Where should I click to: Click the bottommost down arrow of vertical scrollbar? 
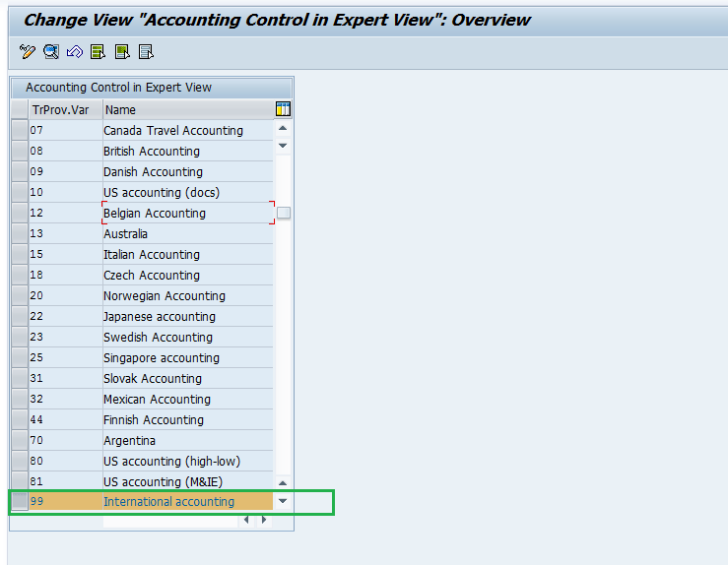point(283,501)
